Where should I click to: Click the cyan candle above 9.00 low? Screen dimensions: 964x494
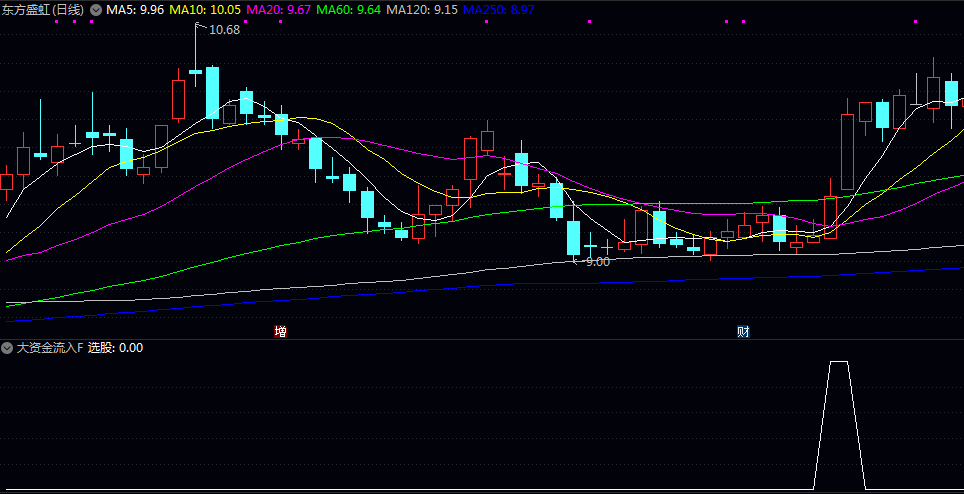(573, 237)
